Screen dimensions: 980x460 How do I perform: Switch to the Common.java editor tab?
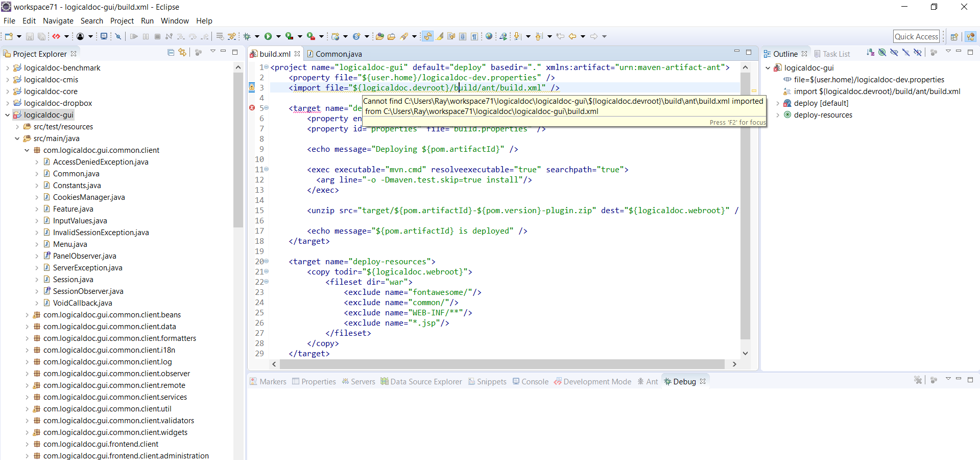pyautogui.click(x=334, y=54)
